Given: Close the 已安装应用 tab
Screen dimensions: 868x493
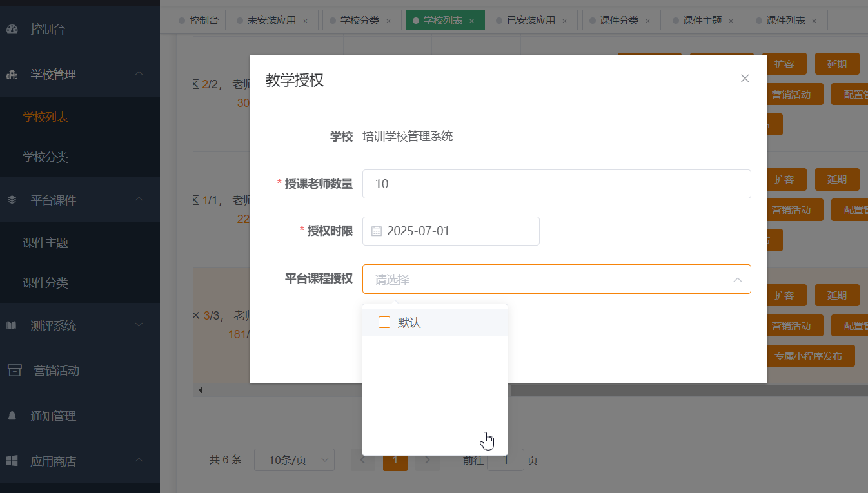Looking at the screenshot, I should pos(564,21).
